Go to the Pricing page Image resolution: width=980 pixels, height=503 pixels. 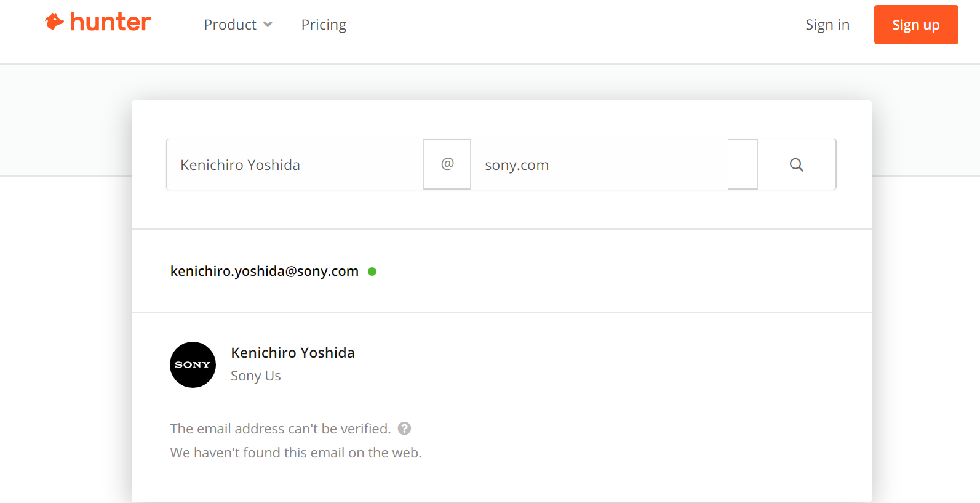(x=324, y=25)
